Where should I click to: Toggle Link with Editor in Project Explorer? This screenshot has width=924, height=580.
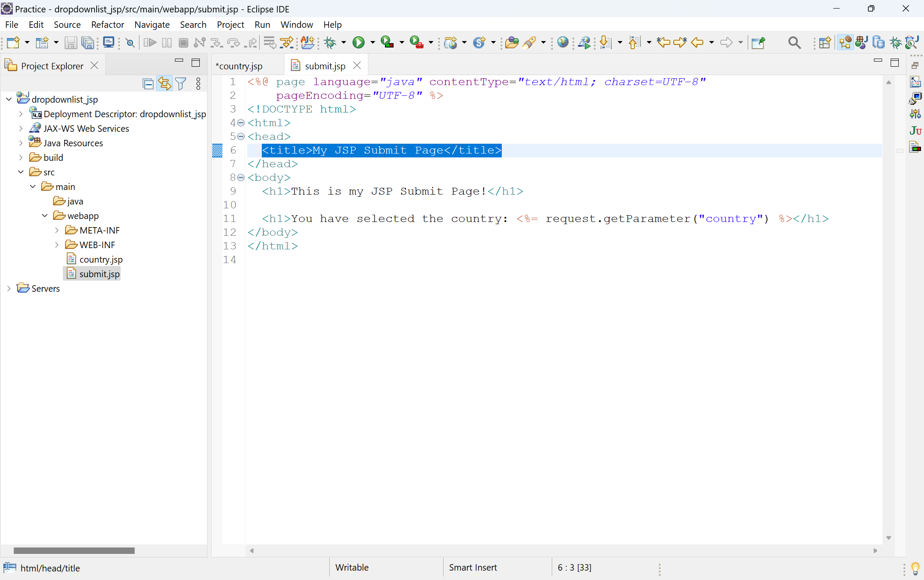coord(165,83)
